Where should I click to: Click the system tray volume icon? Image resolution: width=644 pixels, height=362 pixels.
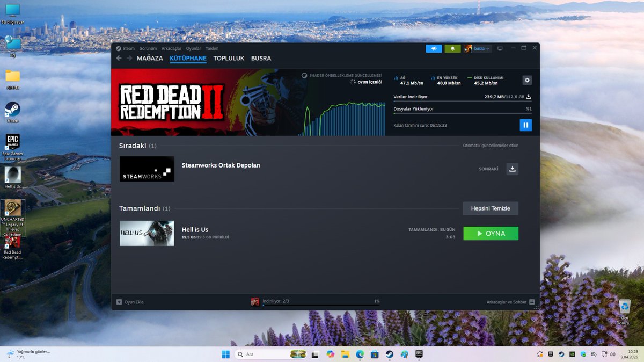tap(612, 354)
